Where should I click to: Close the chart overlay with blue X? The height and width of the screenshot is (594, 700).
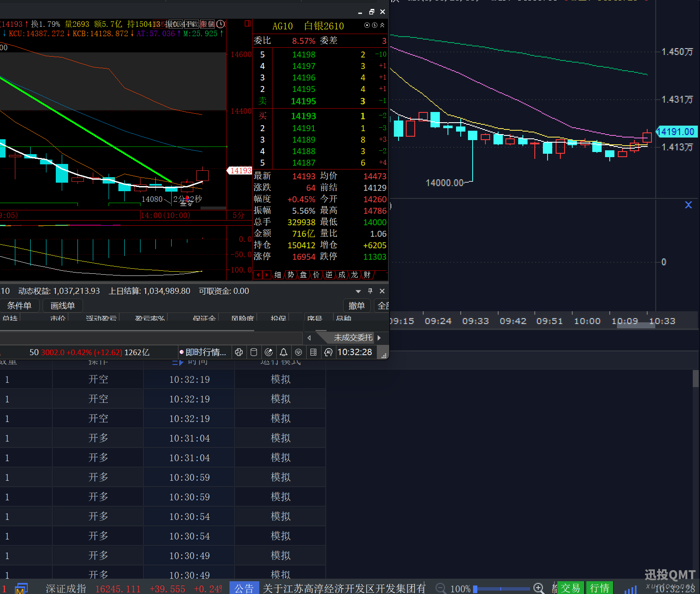click(689, 205)
